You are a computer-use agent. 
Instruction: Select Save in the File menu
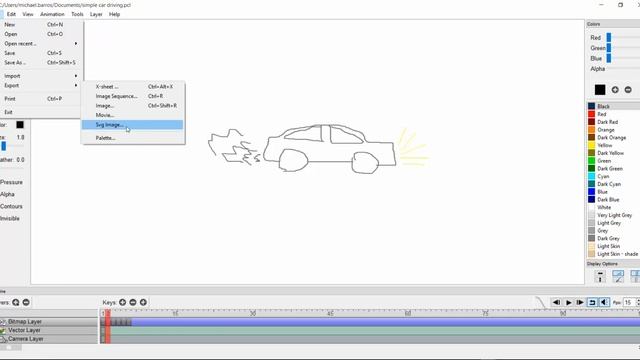tap(41, 53)
